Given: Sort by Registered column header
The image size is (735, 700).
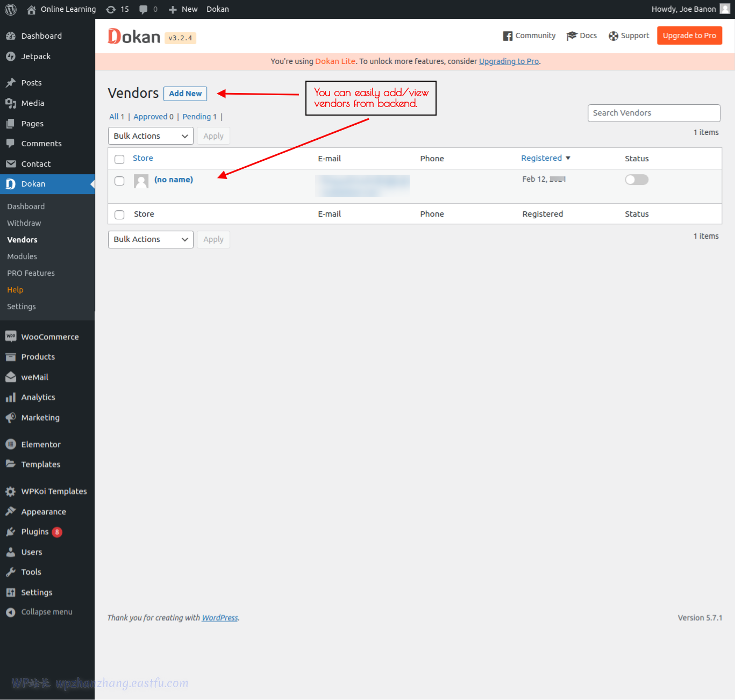Looking at the screenshot, I should [x=546, y=158].
